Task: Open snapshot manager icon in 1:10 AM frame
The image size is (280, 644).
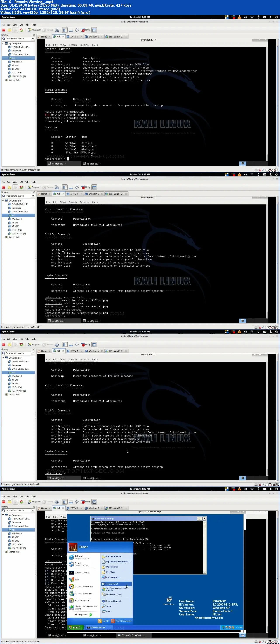Action: click(57, 30)
